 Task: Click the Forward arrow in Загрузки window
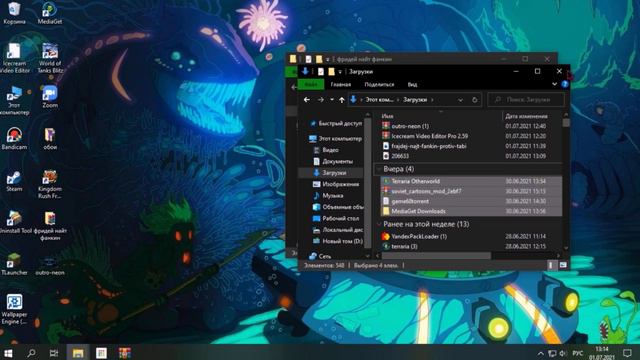[x=321, y=100]
